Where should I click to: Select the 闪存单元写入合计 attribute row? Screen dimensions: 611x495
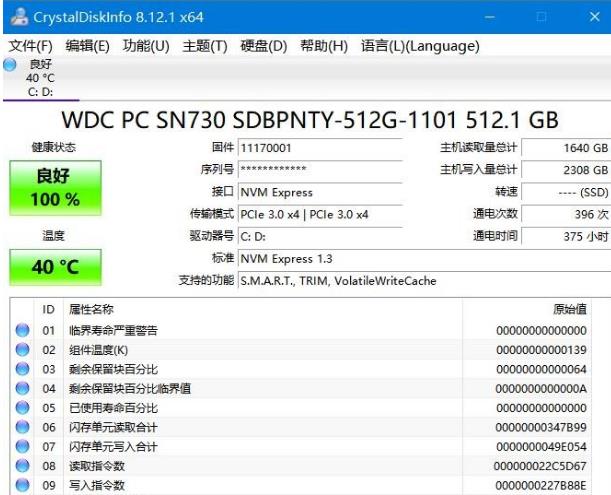pyautogui.click(x=301, y=447)
